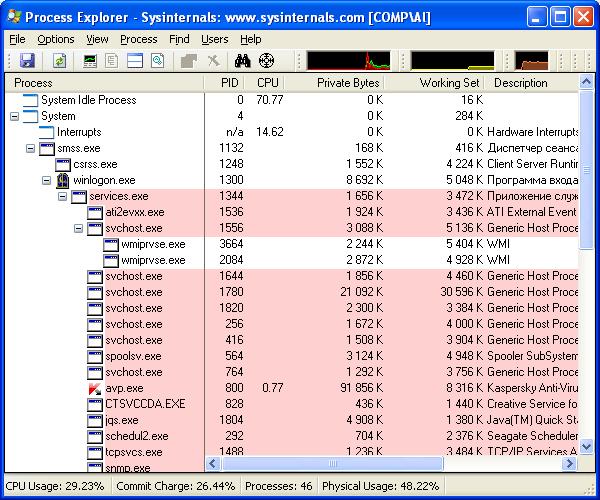Open the View menu

pyautogui.click(x=97, y=39)
